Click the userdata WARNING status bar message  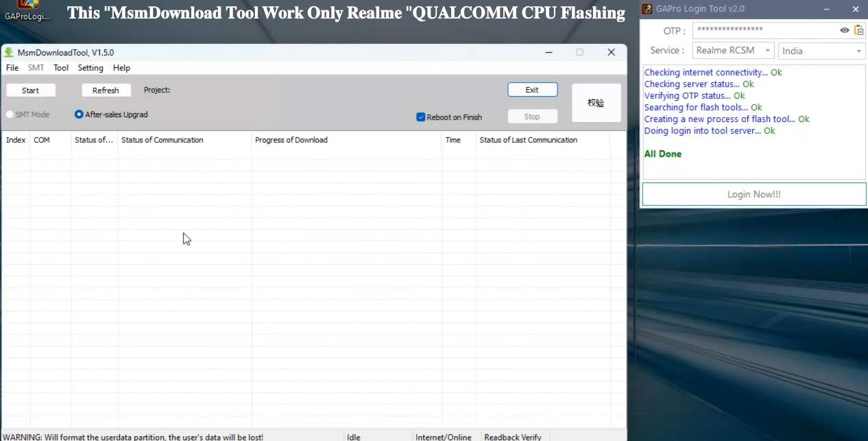pyautogui.click(x=133, y=436)
